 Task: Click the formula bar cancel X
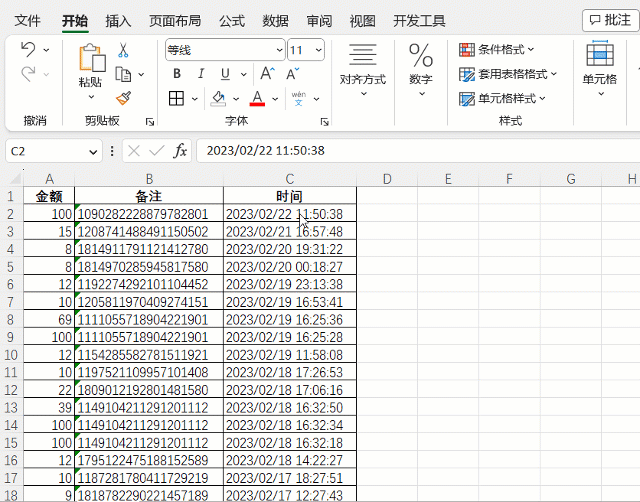coord(133,151)
